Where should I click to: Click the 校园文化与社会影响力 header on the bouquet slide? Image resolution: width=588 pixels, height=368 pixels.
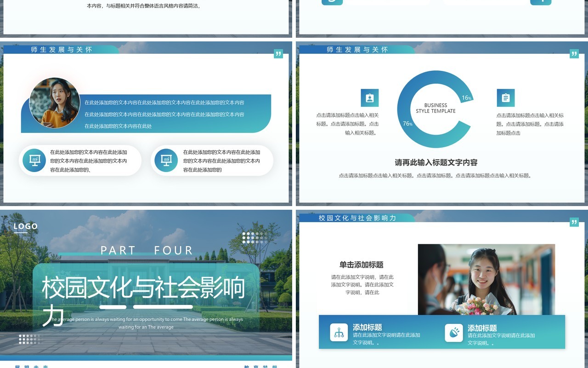click(357, 218)
